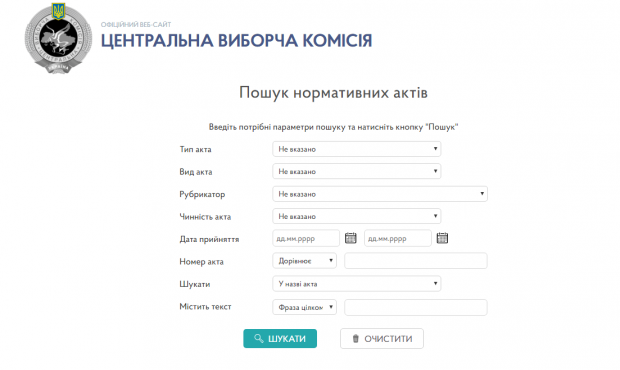The width and height of the screenshot is (620, 370).
Task: Open the second date calendar picker icon
Action: [x=442, y=238]
